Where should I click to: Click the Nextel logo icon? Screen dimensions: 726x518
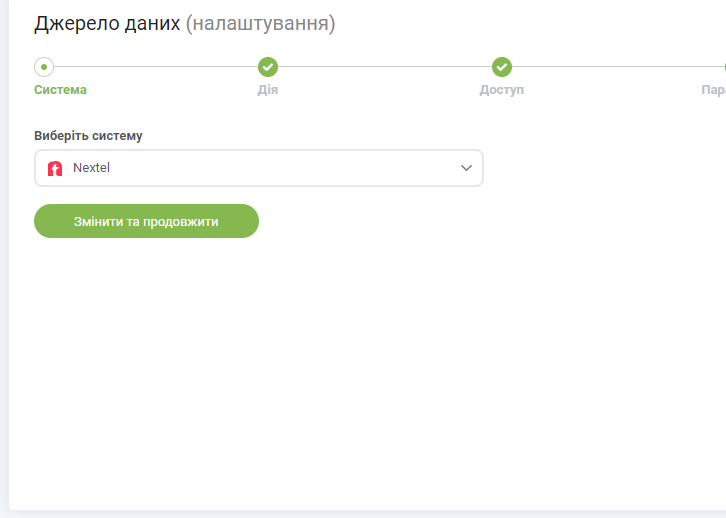[x=55, y=168]
